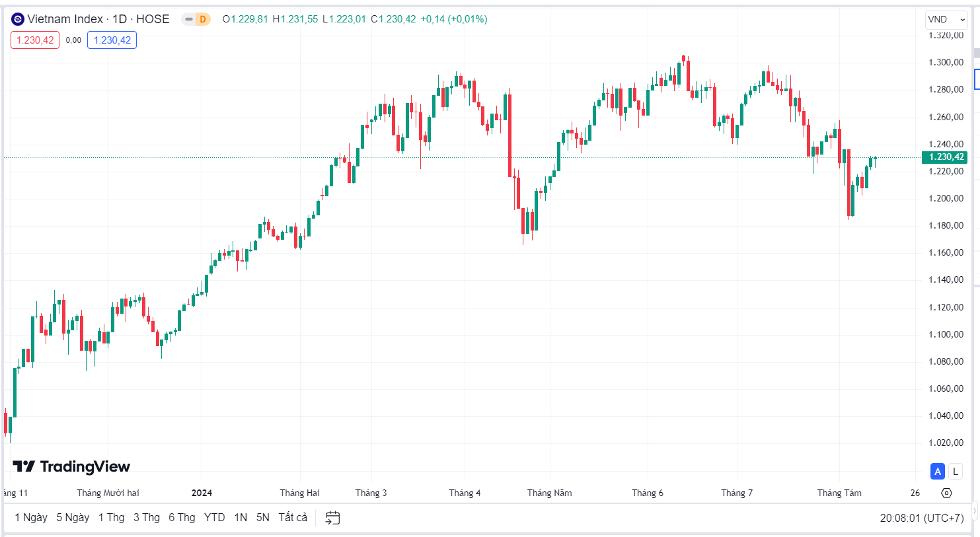Click the Vietnam Index symbol logo
Viewport: 980px width, 537px height.
(18, 19)
